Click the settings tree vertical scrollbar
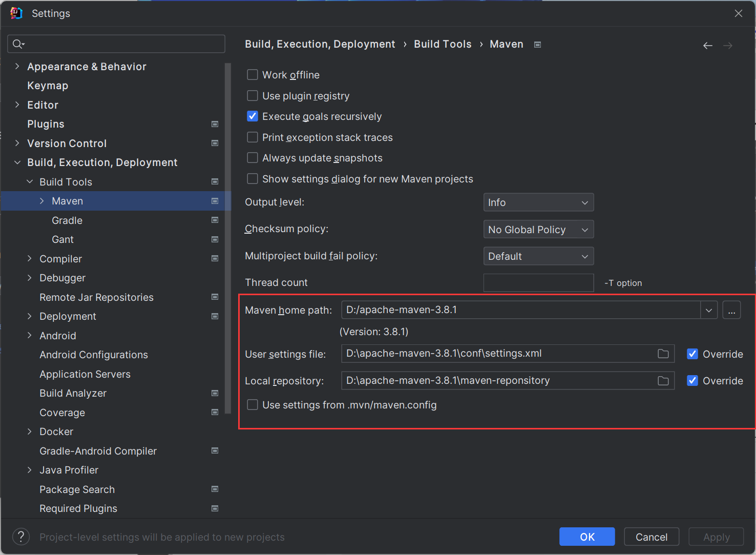 (228, 238)
